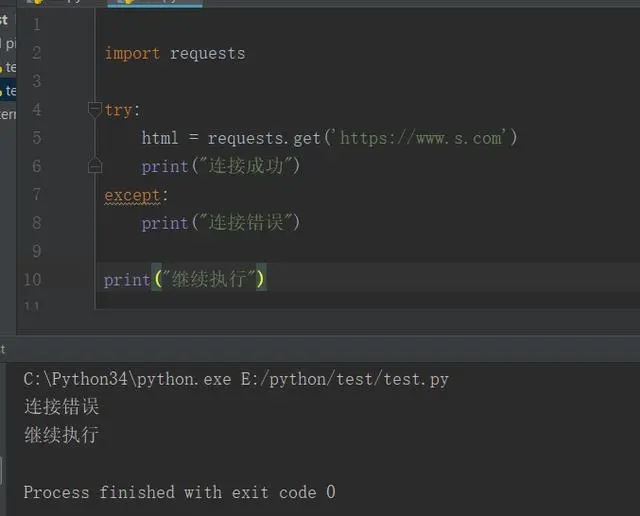Screen dimensions: 640x516
Task: Click the "连接成功" string in the editor
Action: tap(246, 166)
